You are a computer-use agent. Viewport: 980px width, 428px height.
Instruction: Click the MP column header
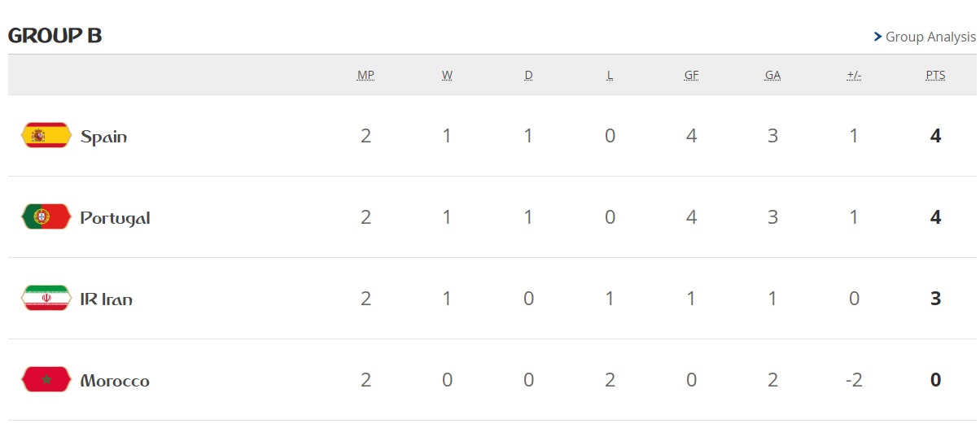click(365, 75)
